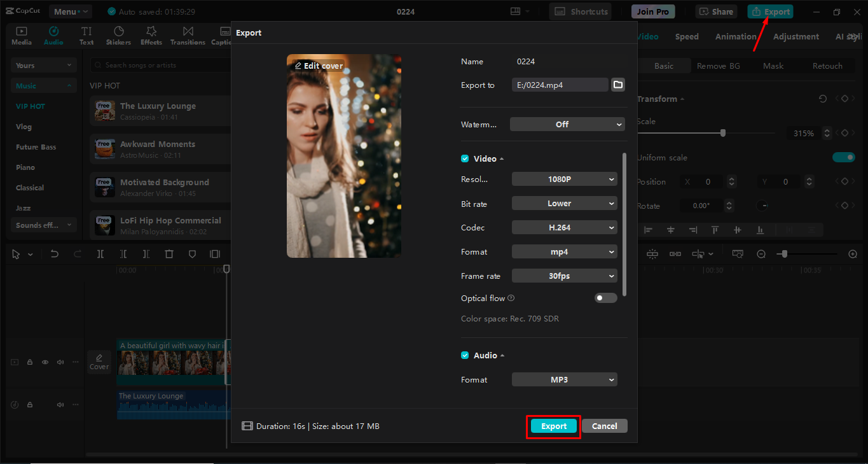
Task: Enable the Optical flow toggle
Action: pyautogui.click(x=605, y=297)
